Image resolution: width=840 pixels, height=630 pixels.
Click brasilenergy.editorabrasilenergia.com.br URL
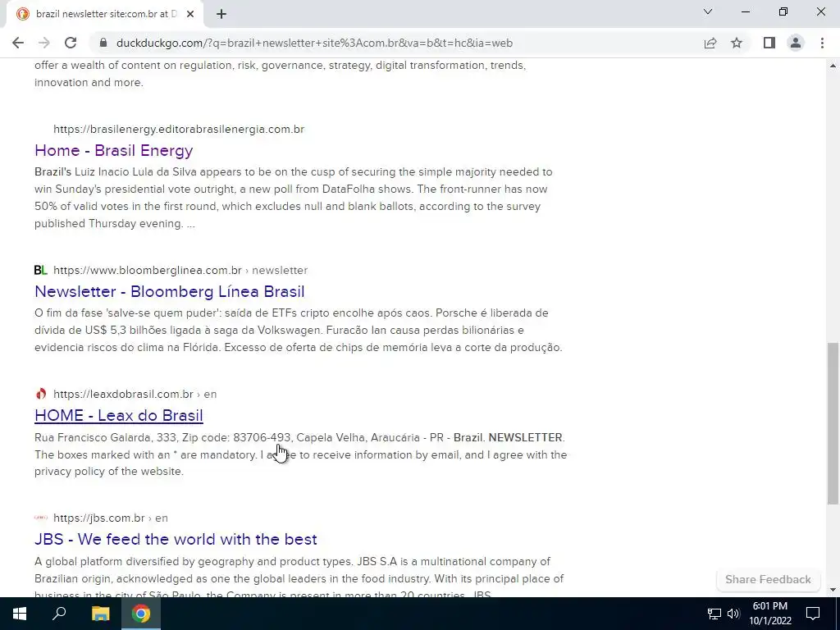(x=179, y=129)
